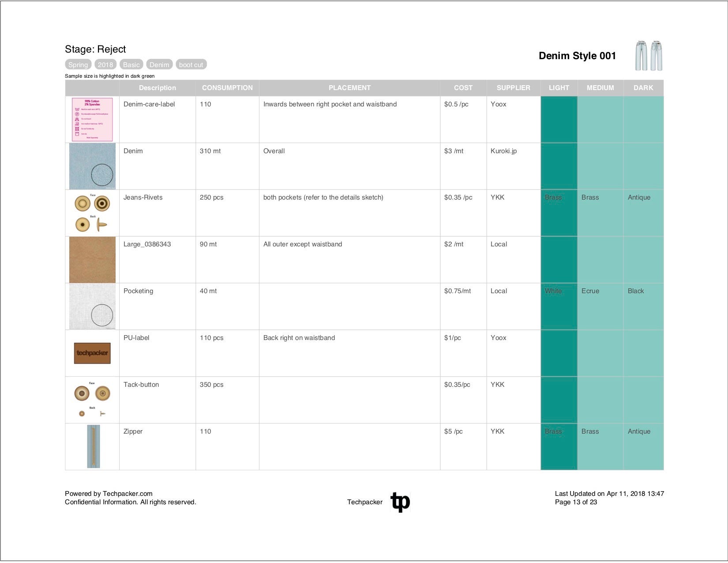This screenshot has height=563, width=728.
Task: Select the Denim Style 001 jeans flat sketch
Action: (648, 55)
